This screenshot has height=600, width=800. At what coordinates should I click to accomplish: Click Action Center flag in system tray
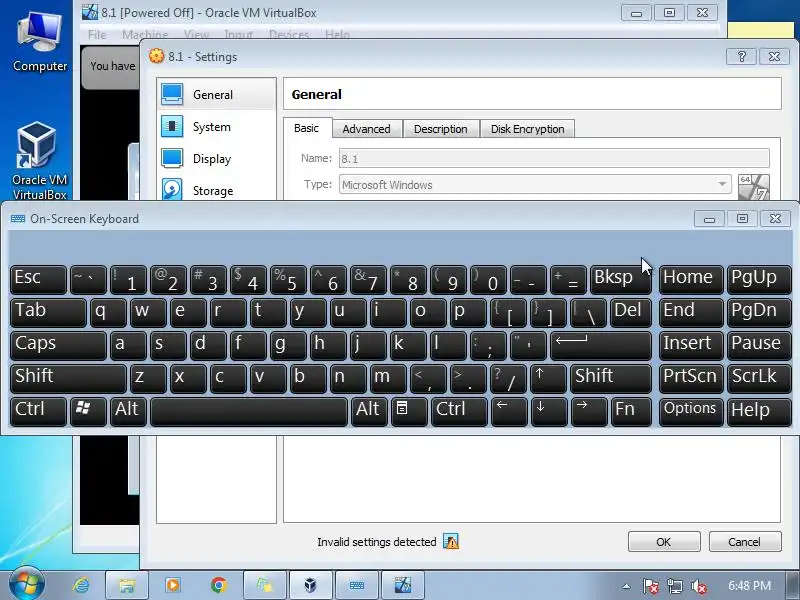(651, 586)
